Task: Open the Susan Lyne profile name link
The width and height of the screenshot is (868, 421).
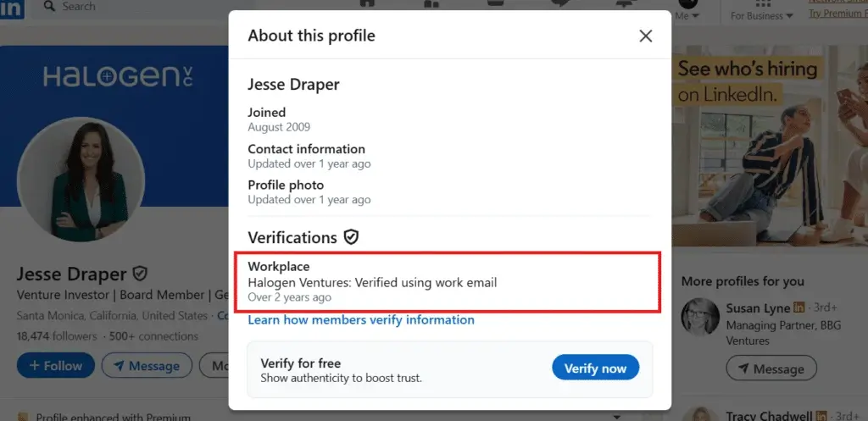Action: coord(758,307)
